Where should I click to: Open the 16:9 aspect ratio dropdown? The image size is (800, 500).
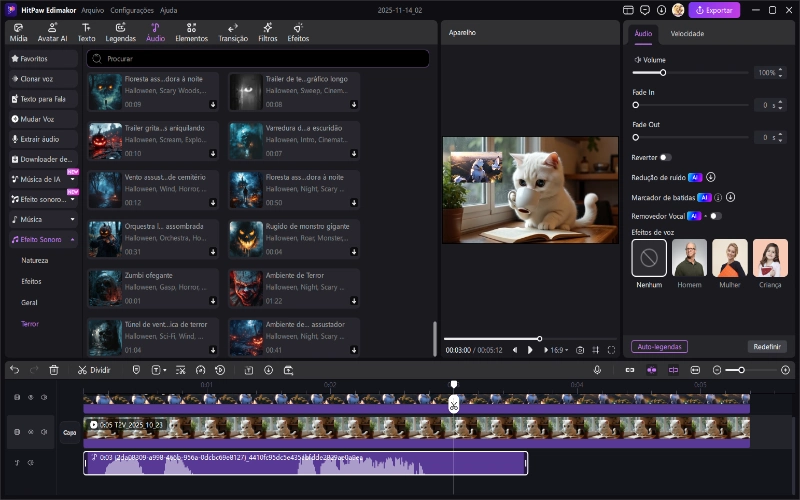pyautogui.click(x=556, y=350)
